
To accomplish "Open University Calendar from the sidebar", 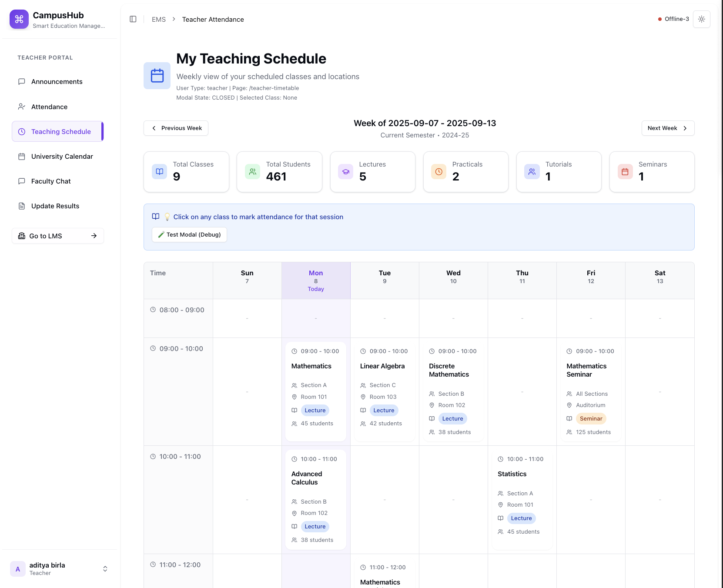I will [62, 157].
